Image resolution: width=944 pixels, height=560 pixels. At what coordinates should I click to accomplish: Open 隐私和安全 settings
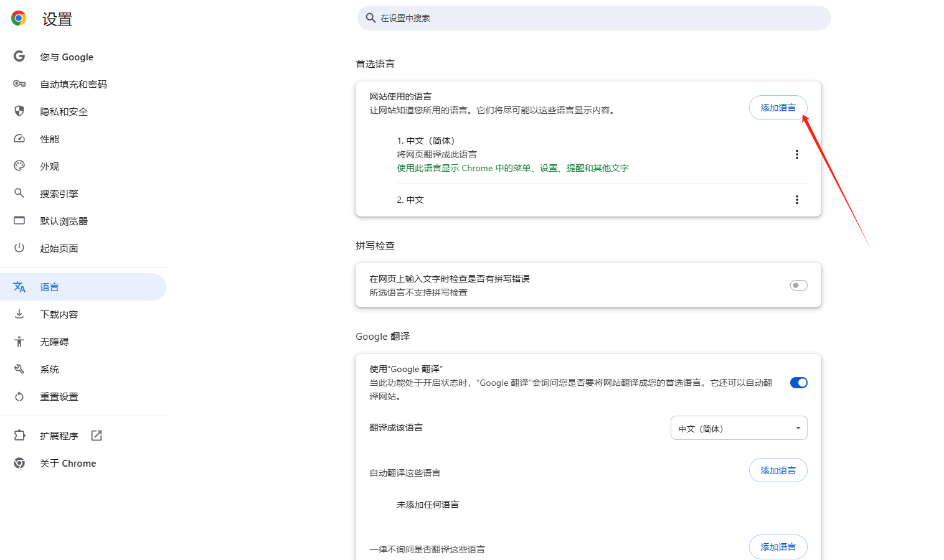[83, 111]
